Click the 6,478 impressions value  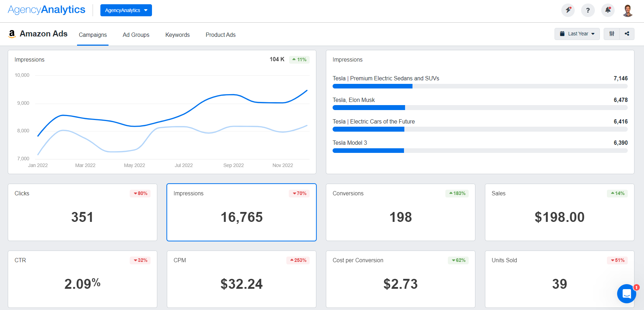tap(621, 100)
